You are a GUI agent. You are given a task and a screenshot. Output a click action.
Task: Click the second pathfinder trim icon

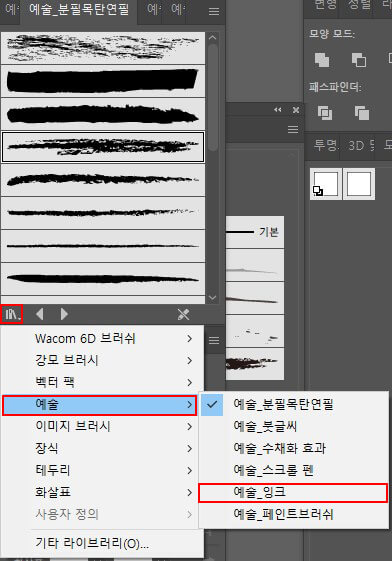click(362, 113)
